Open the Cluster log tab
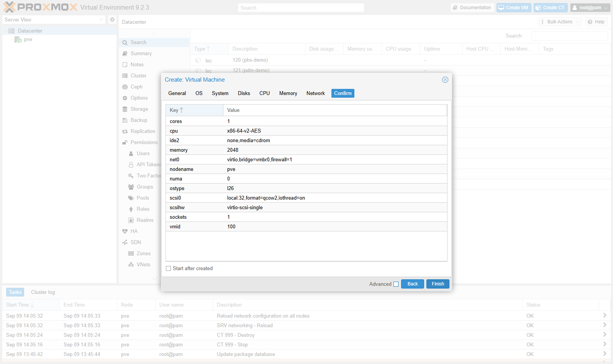Viewport: 613px width, 364px height. 43,292
